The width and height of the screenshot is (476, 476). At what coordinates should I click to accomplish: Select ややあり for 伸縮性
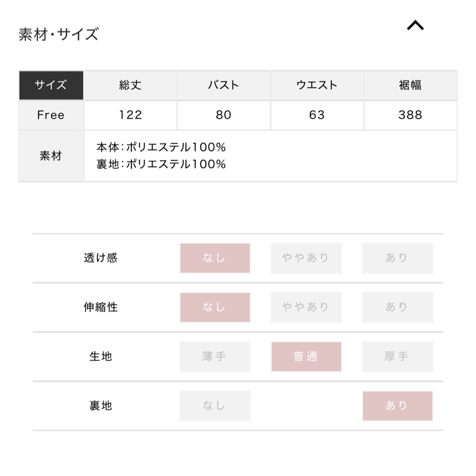click(306, 307)
